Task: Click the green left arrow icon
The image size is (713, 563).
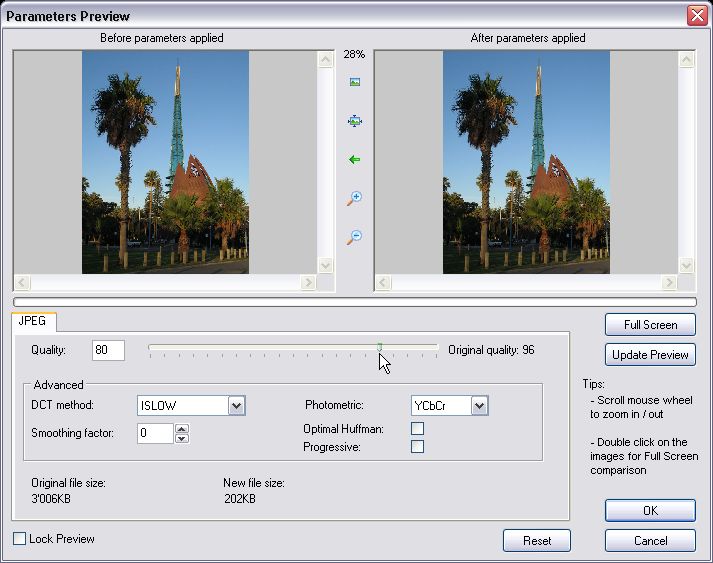Action: point(354,160)
